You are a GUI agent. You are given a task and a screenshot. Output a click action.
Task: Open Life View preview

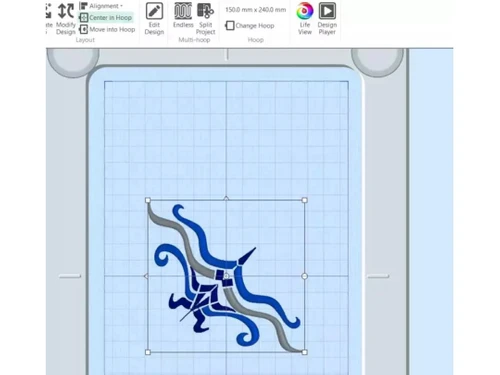pos(305,19)
